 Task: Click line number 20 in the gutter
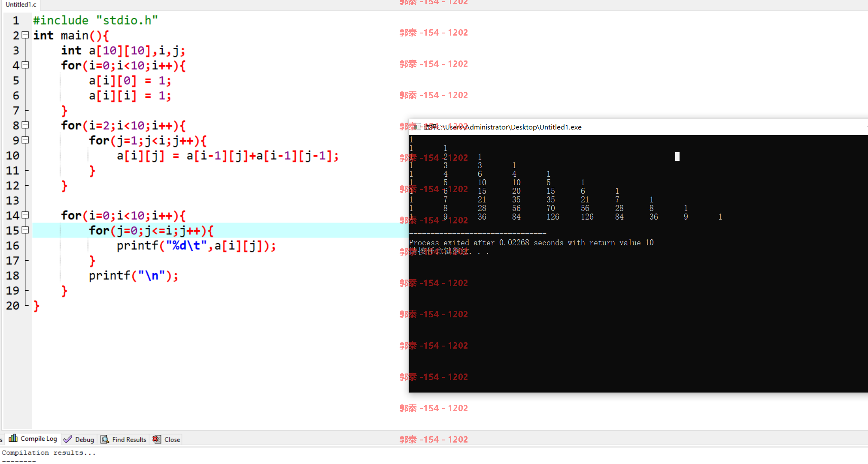[13, 305]
